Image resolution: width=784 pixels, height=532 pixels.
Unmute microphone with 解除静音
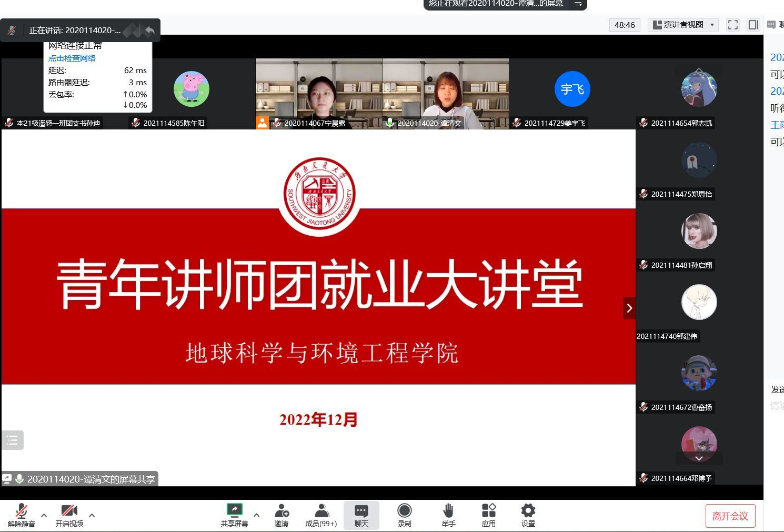(21, 511)
